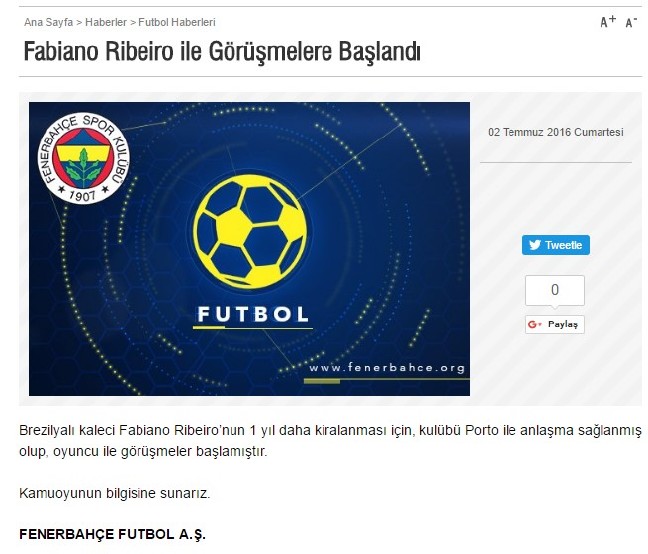Screen dimensions: 648x554
Task: Click the www.fenerbahce.org text in banner
Action: coord(387,367)
